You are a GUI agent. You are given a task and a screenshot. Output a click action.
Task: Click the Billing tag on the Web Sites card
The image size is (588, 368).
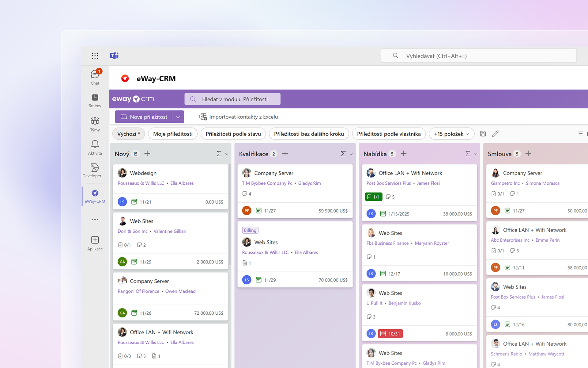250,230
